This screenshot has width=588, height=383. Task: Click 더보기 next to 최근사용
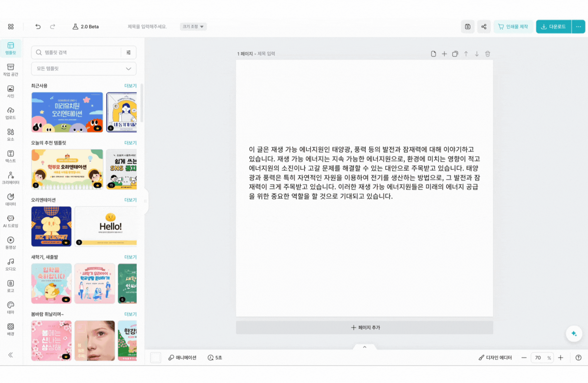(130, 86)
